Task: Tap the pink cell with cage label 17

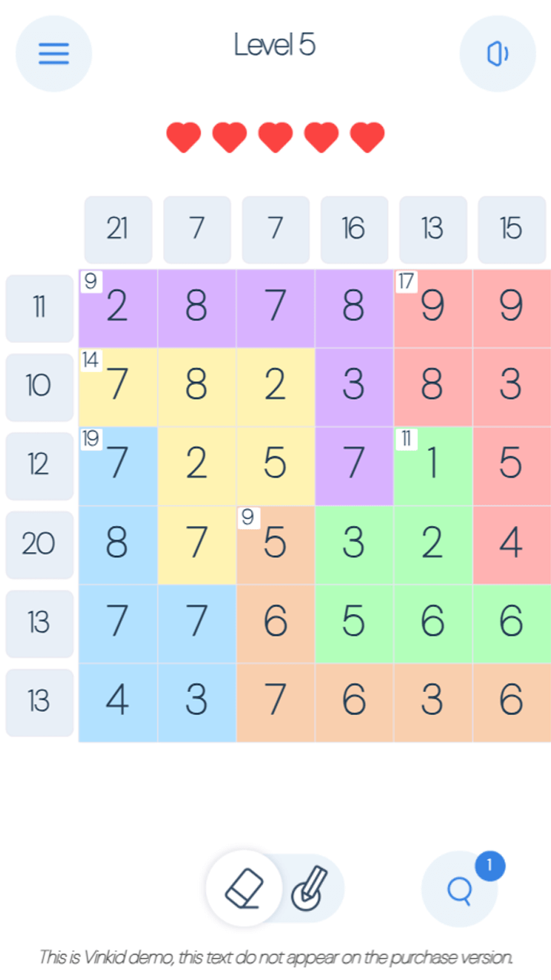Action: 432,308
